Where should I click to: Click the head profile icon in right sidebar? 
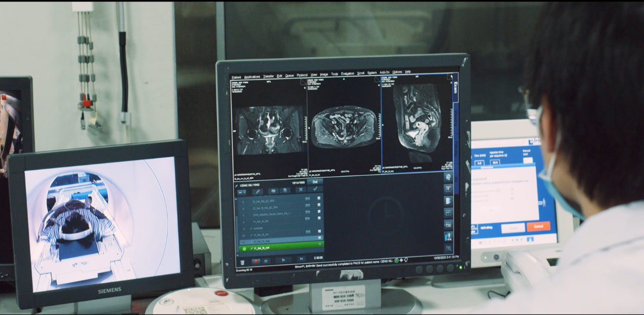[x=448, y=177]
